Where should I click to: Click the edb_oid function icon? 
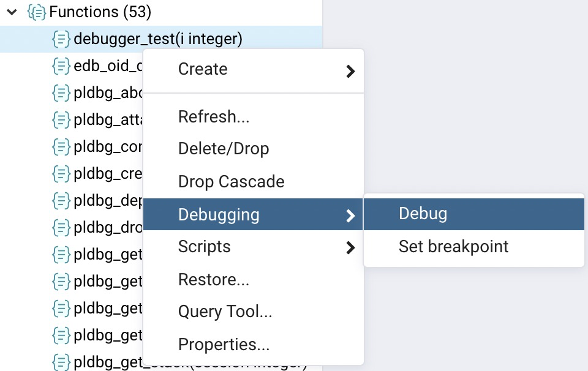click(61, 66)
